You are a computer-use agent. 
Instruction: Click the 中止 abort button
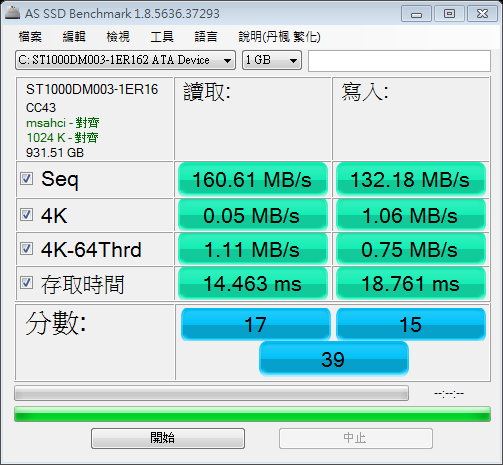click(x=356, y=438)
